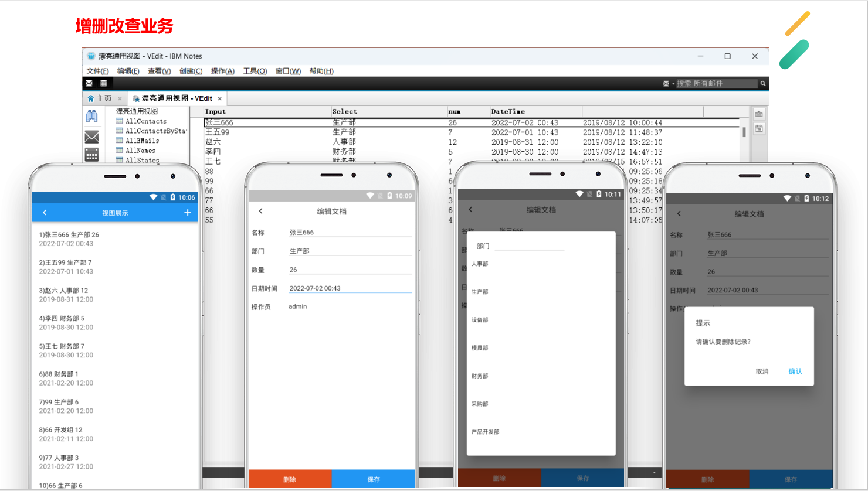Click the 搜索 所有邮件 search field
Image resolution: width=868 pixels, height=491 pixels.
(x=716, y=84)
